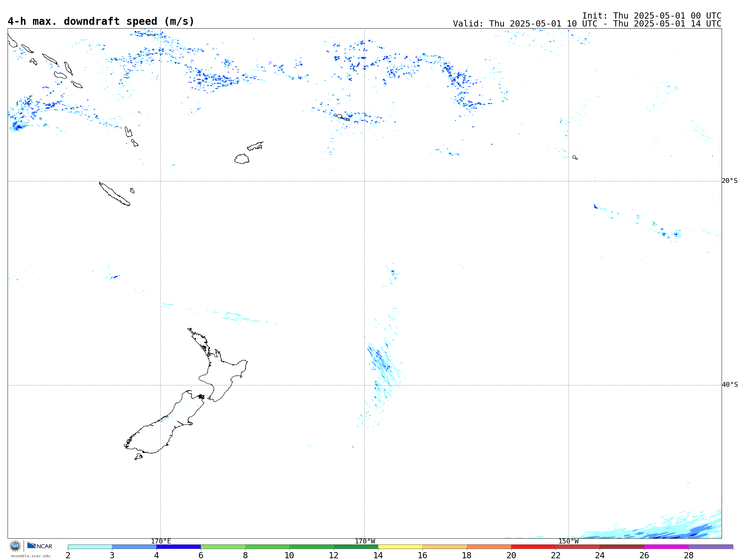744x560 pixels.
Task: Click the 170°W longitude label
Action: click(x=365, y=541)
